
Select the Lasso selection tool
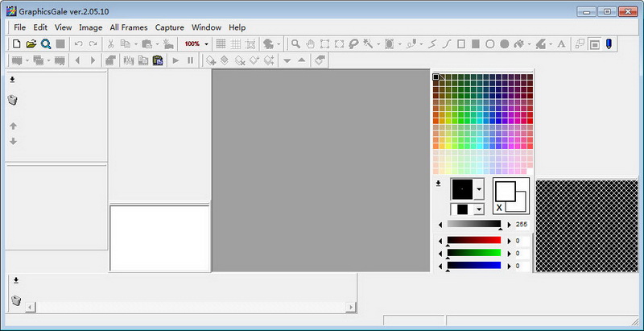[353, 44]
